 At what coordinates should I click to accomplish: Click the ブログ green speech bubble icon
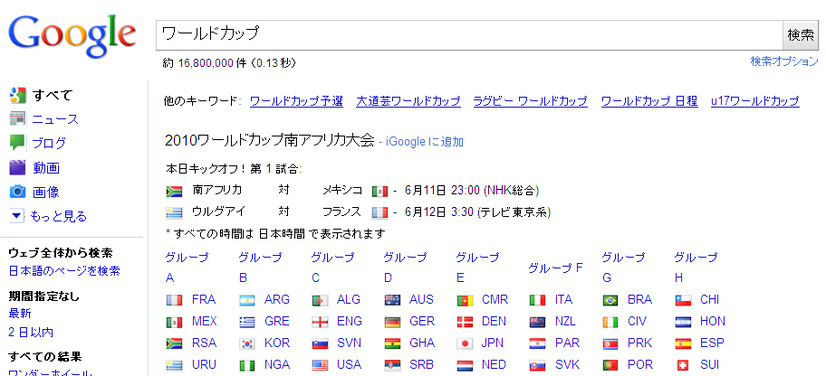pos(17,143)
